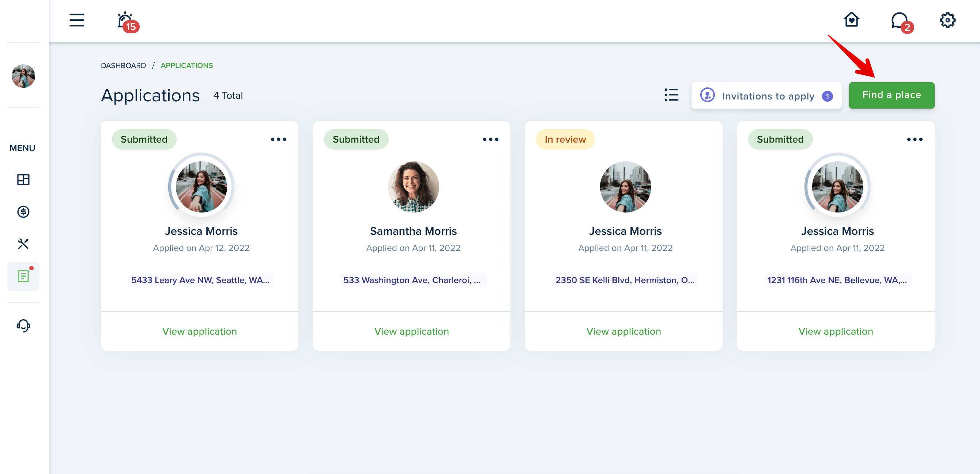Click the 4 Total count
The height and width of the screenshot is (474, 980).
228,95
